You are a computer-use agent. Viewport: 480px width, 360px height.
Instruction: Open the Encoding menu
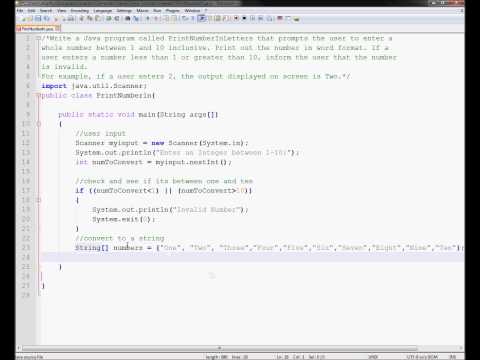click(80, 11)
